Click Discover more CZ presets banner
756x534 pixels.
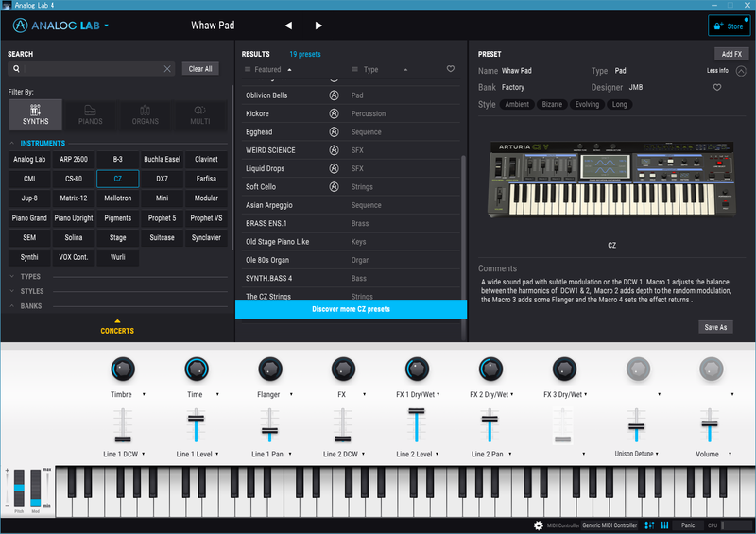click(351, 309)
